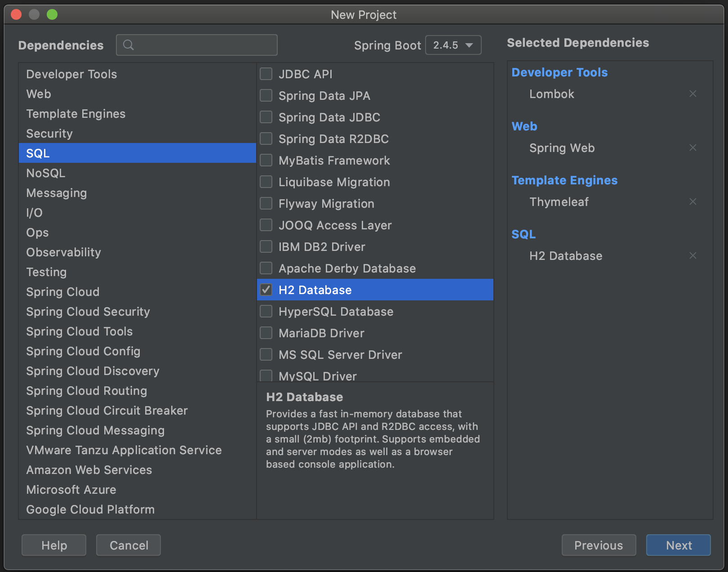Proceed with the Next button
The height and width of the screenshot is (572, 728).
point(679,545)
